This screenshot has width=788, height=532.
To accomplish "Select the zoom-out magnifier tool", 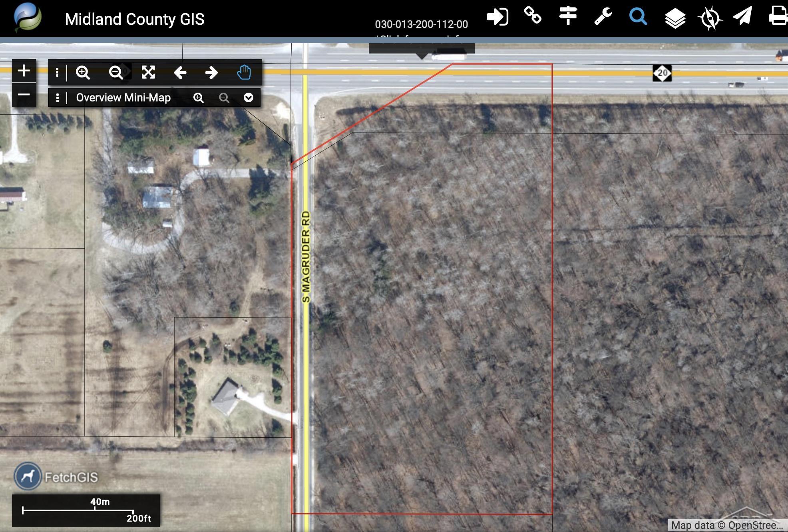I will point(116,72).
